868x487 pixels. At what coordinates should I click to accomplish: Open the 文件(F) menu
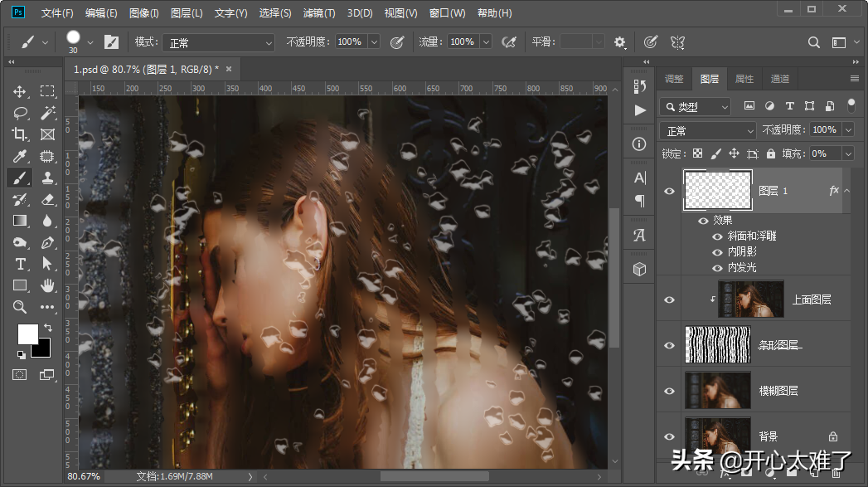(x=57, y=12)
